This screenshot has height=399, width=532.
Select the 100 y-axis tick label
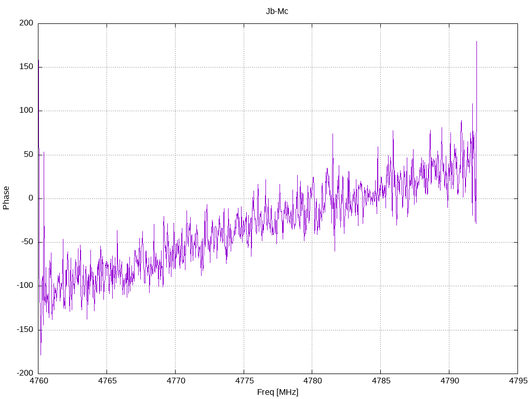(27, 111)
